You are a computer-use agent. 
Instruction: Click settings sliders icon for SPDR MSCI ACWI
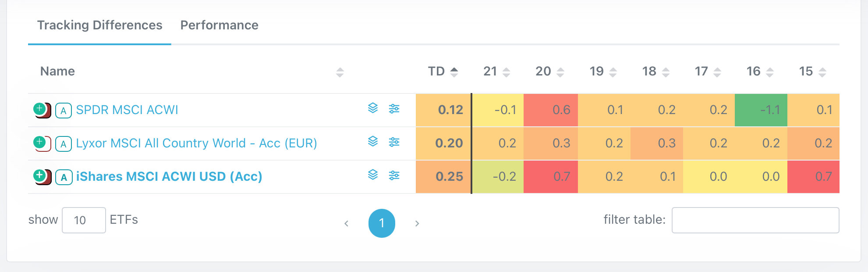[x=394, y=108]
